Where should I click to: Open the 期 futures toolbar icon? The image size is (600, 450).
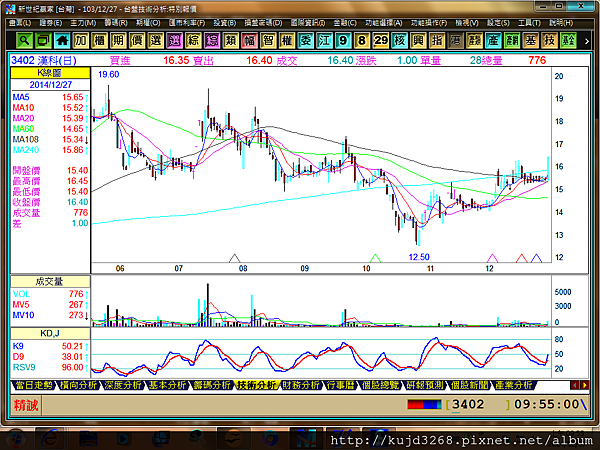point(118,40)
